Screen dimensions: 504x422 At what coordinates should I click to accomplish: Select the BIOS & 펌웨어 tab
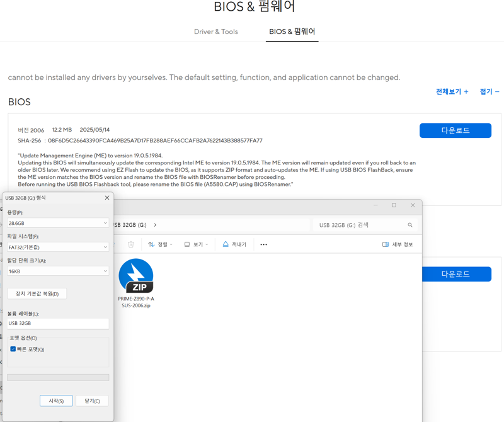click(292, 31)
